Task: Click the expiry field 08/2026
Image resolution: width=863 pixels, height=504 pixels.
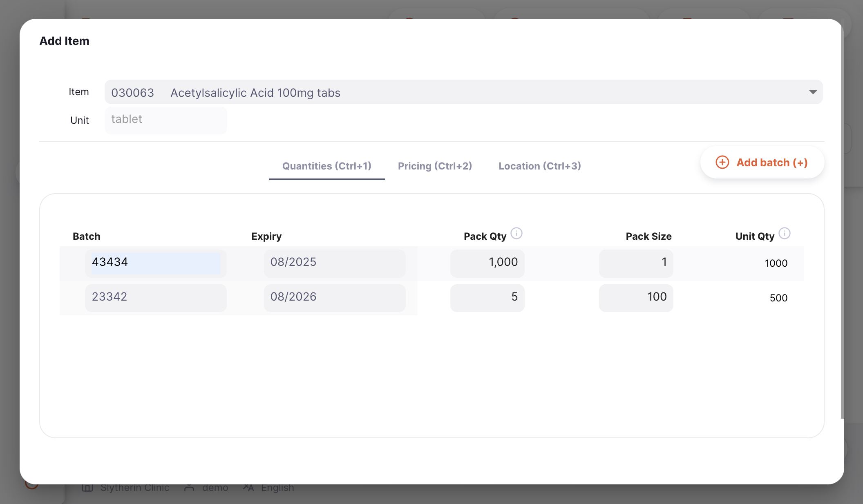Action: [335, 298]
